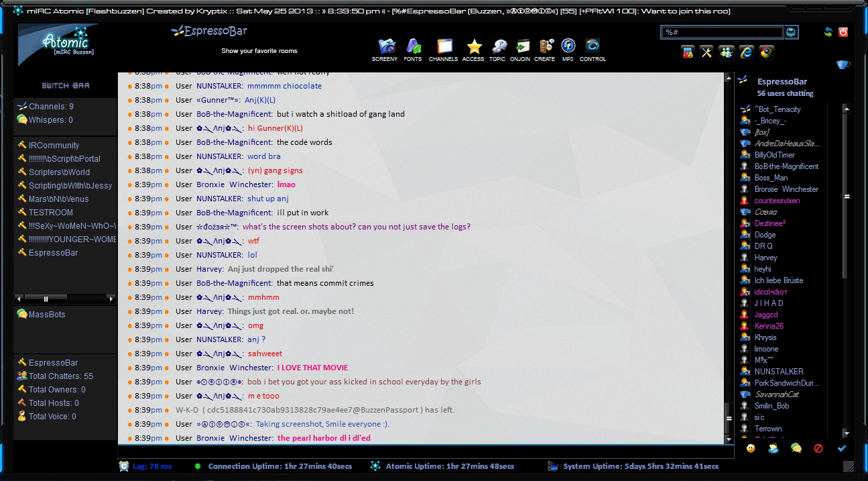
Task: Click the blue coffee cup icon
Action: coord(843,64)
